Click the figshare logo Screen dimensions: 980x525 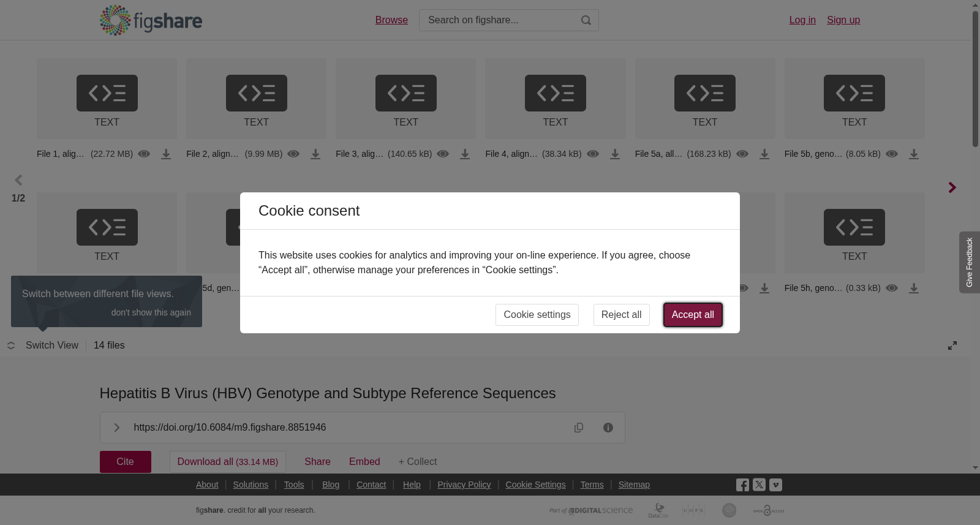pos(151,20)
